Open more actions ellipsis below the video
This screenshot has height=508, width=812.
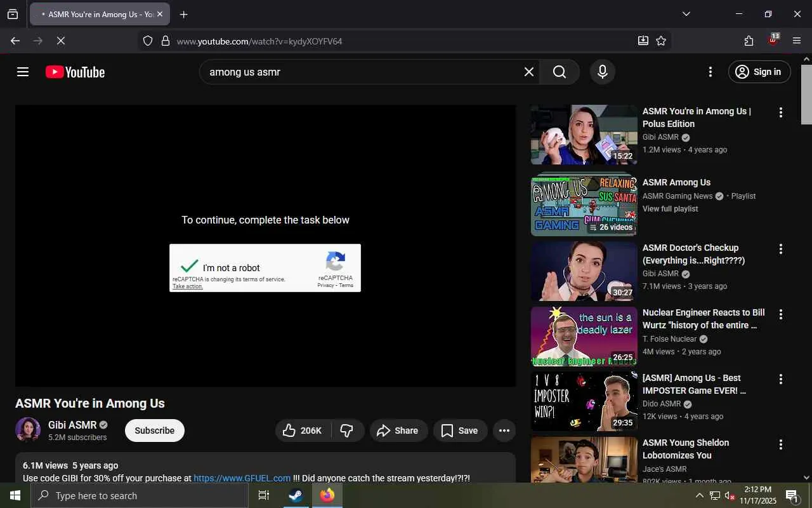coord(504,431)
